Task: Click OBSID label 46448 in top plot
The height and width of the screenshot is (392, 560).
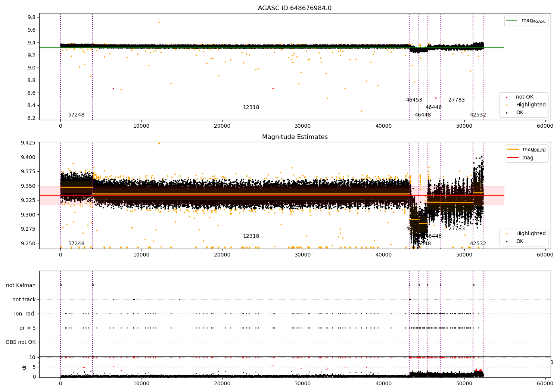Action: [x=423, y=115]
